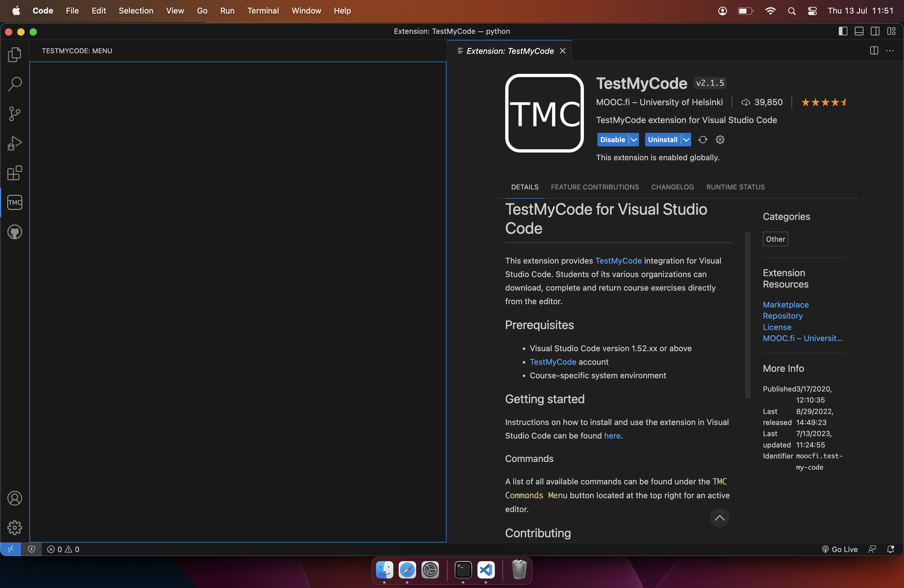This screenshot has height=588, width=904.
Task: Toggle the bottom panel visibility
Action: click(x=859, y=31)
